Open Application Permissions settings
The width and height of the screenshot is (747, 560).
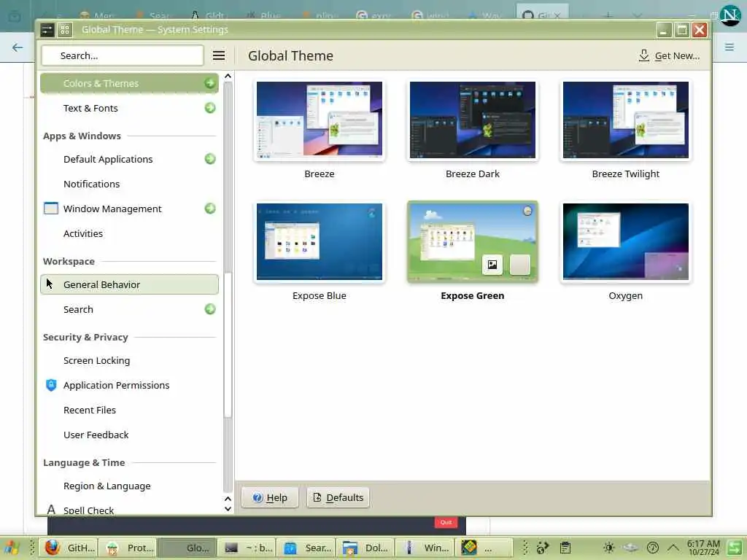(x=129, y=385)
